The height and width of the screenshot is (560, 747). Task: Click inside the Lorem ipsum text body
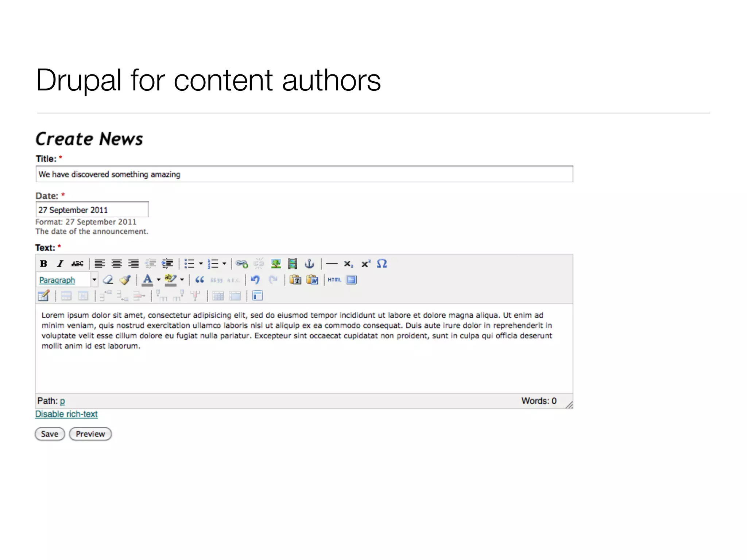point(297,330)
